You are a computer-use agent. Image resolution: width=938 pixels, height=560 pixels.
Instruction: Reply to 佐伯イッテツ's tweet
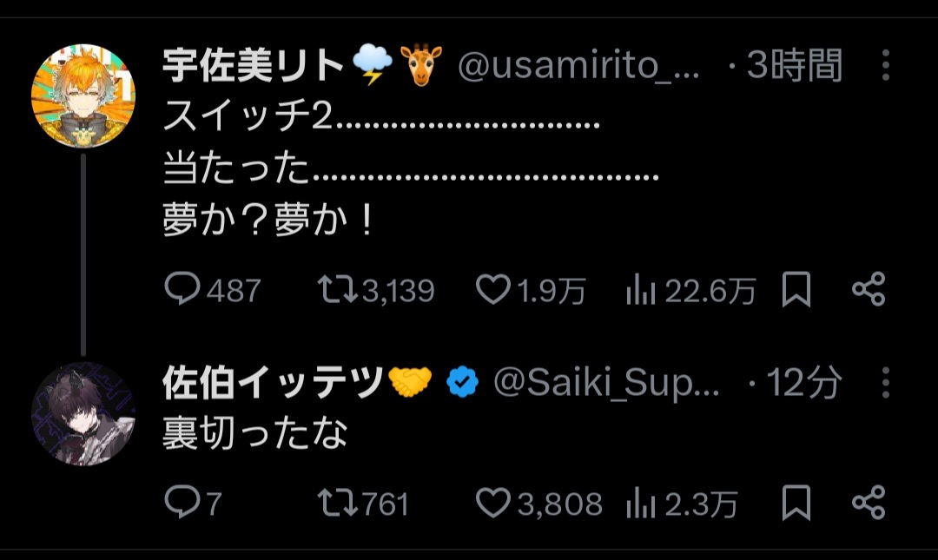tap(182, 503)
